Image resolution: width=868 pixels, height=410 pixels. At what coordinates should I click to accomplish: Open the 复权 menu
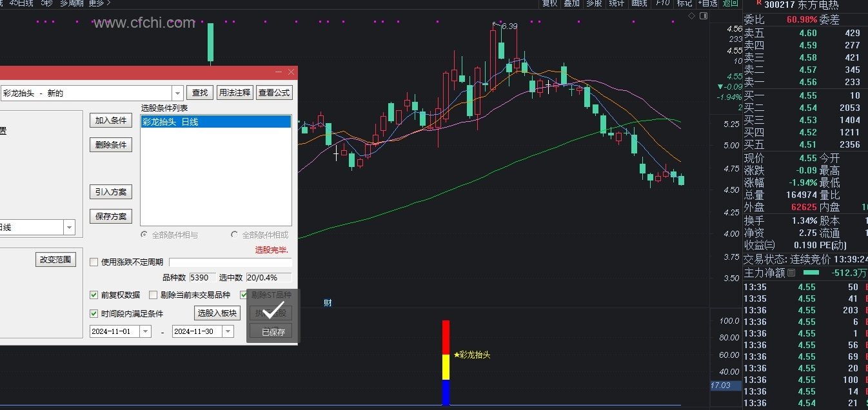pos(549,3)
